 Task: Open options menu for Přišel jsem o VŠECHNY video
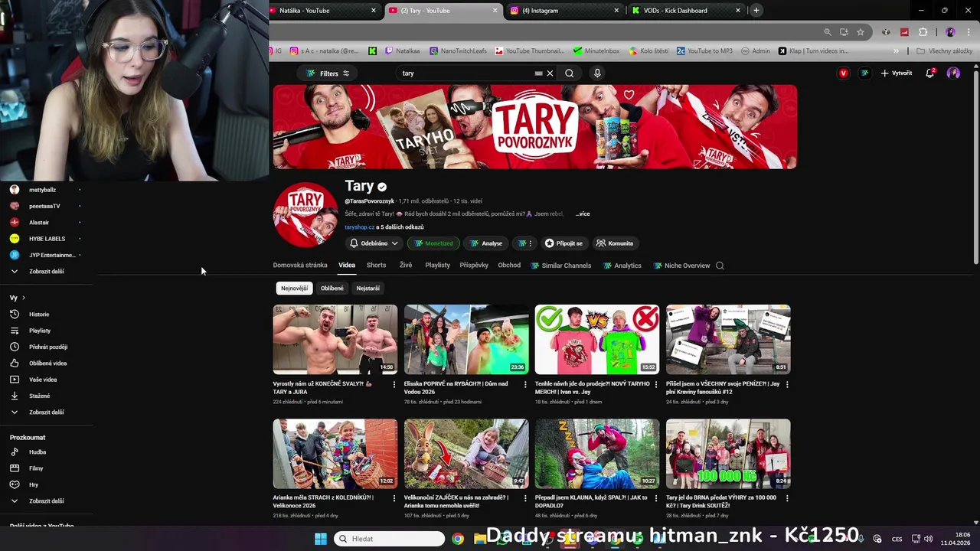(787, 384)
